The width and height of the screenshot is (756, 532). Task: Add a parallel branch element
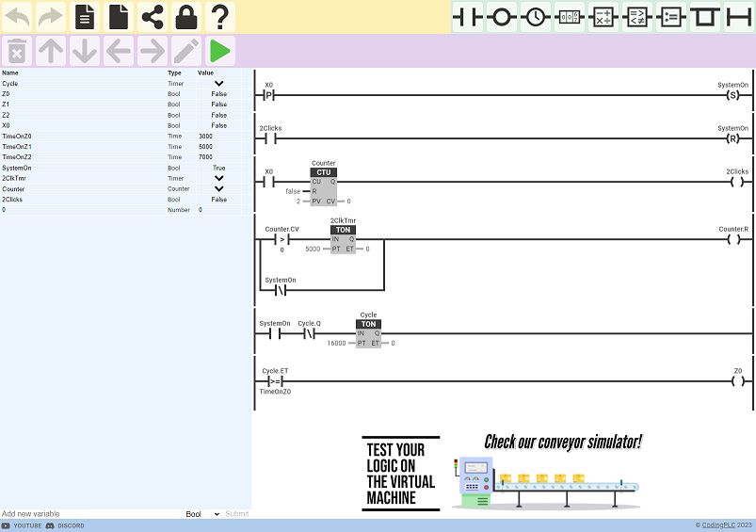click(705, 17)
